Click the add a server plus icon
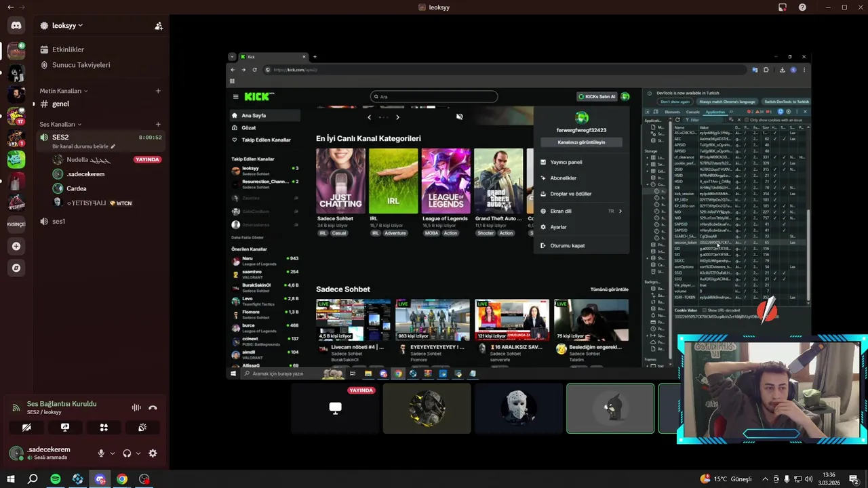Screen dimensions: 868x488 pyautogui.click(x=16, y=246)
